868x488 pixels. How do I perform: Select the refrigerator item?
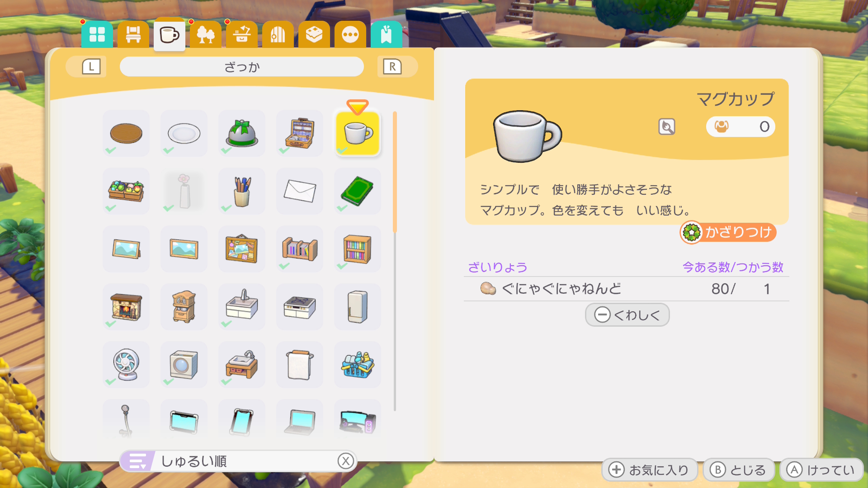pos(357,307)
